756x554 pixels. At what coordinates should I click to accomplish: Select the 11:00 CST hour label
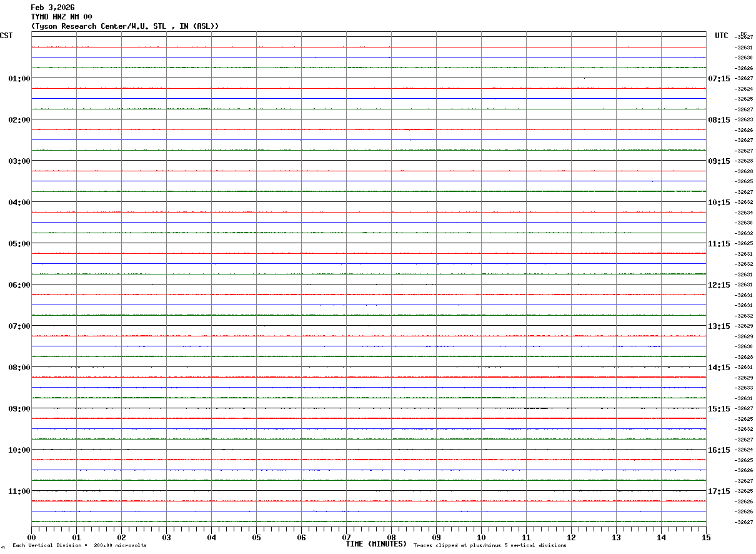(x=19, y=491)
